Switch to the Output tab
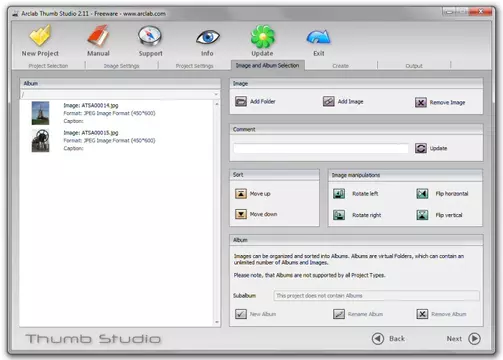The height and width of the screenshot is (360, 503). 414,66
